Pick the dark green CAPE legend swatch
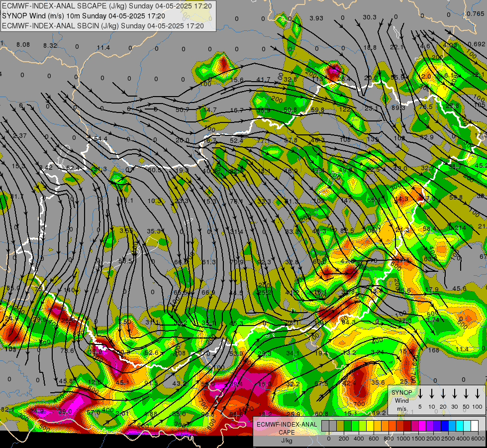This screenshot has height=448, width=487. [348, 426]
